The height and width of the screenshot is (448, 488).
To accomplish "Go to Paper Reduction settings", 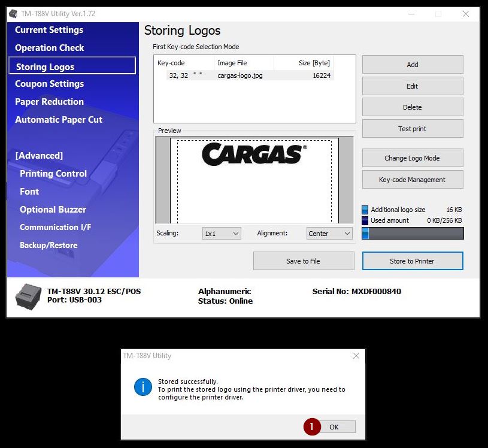I will coord(50,102).
